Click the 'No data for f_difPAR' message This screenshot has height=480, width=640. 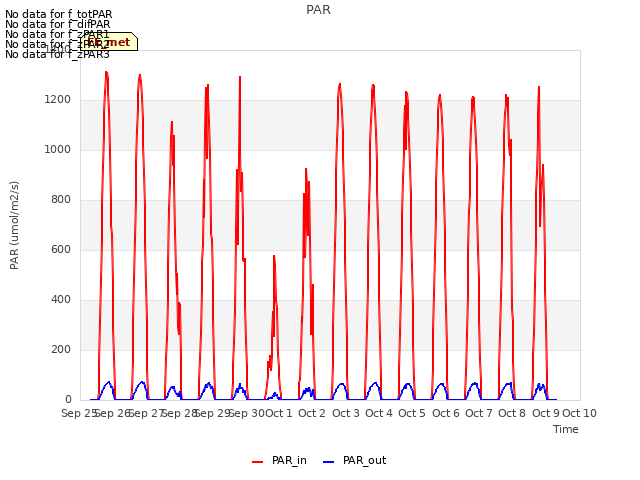(x=58, y=24)
